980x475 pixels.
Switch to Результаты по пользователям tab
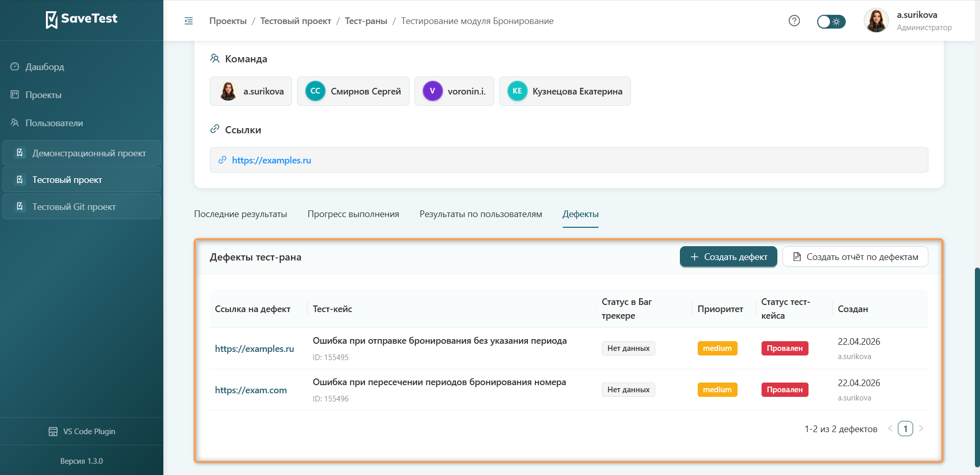[481, 214]
